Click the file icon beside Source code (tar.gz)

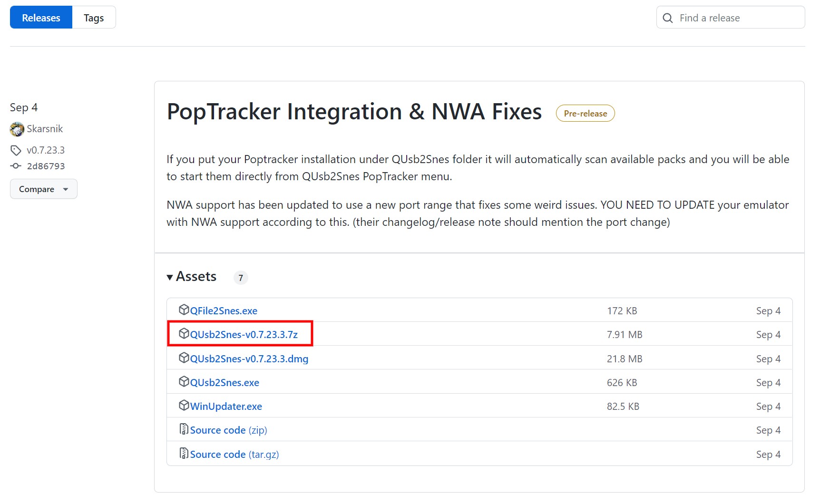(184, 454)
